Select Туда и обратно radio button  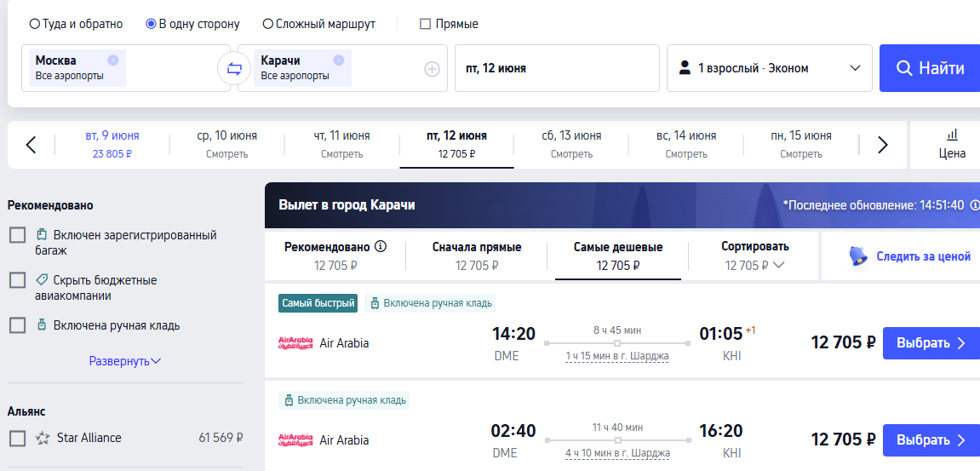[35, 24]
